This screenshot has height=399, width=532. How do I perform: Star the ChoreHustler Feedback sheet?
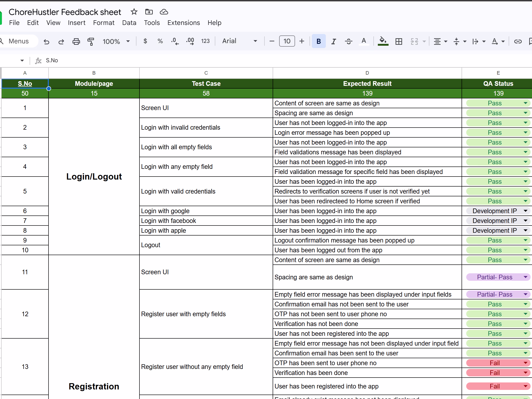(x=134, y=12)
